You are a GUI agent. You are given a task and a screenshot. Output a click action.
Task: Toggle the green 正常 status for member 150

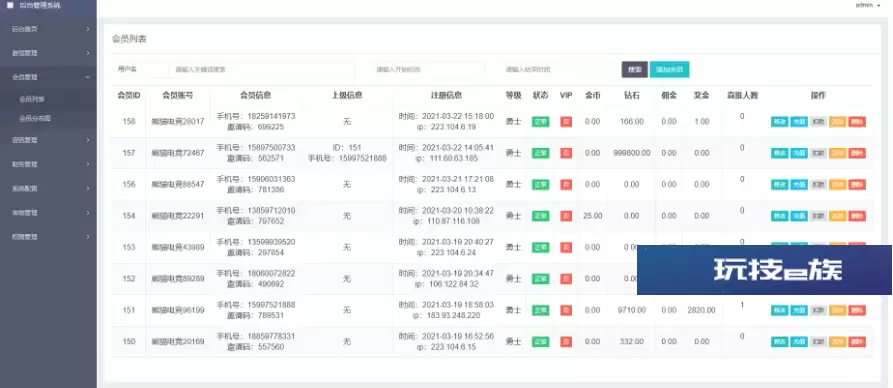point(540,342)
